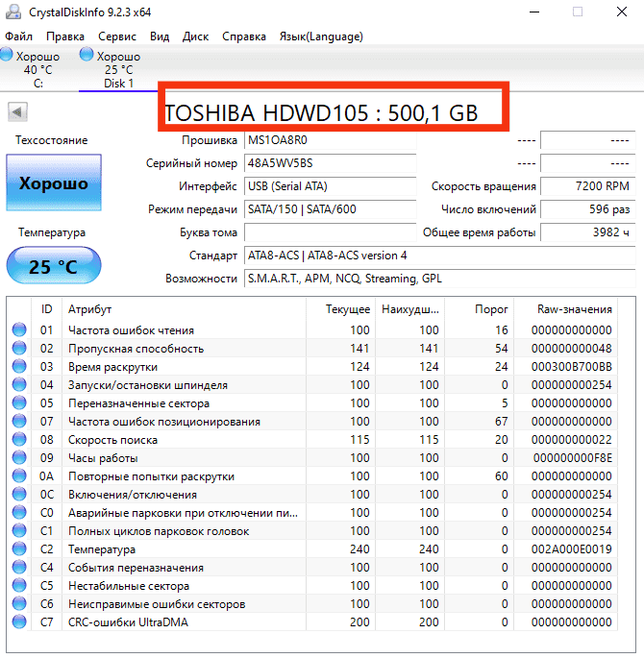Open the Язык(Language) menu
This screenshot has height=658, width=644.
pyautogui.click(x=321, y=37)
